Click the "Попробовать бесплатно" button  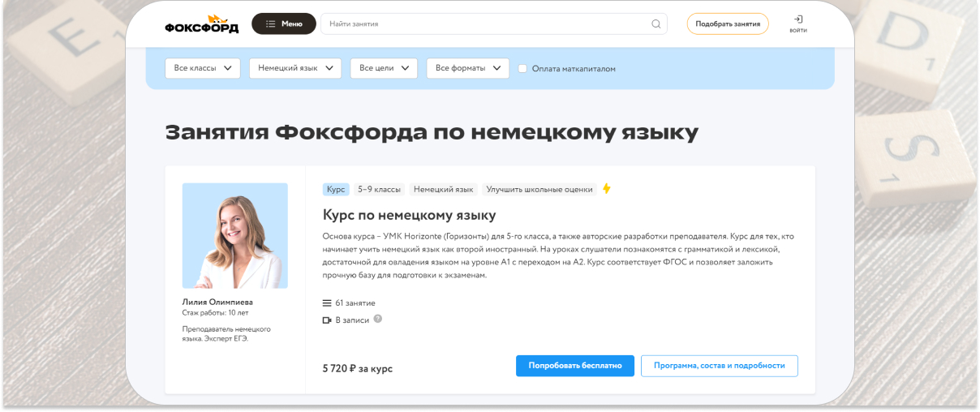574,366
